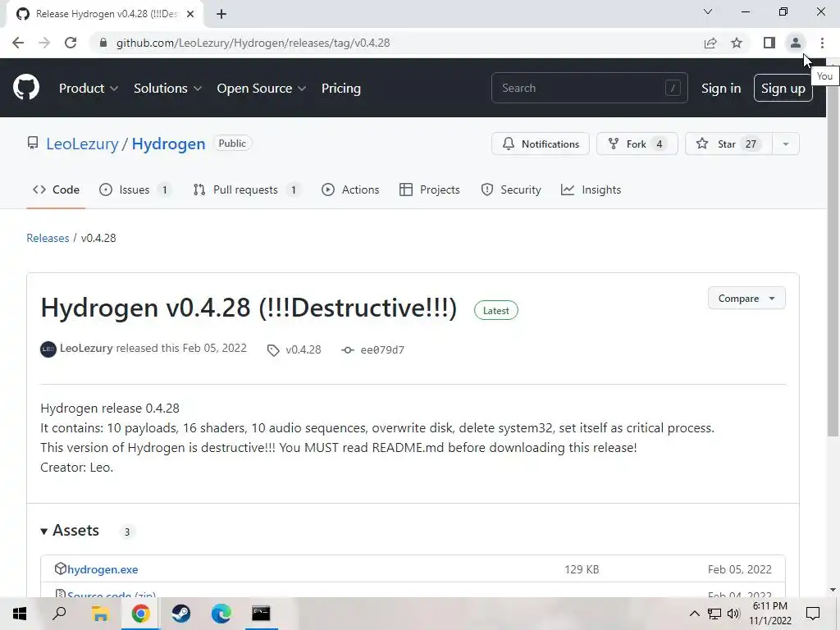Open the Pricing page
Screen dimensions: 840x630
tap(340, 89)
